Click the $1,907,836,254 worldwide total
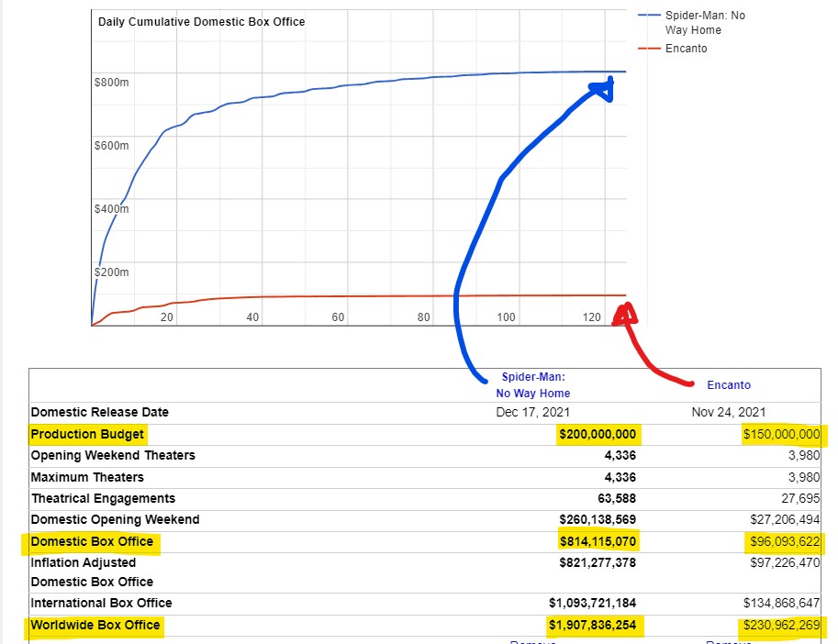This screenshot has height=644, width=838. 592,626
